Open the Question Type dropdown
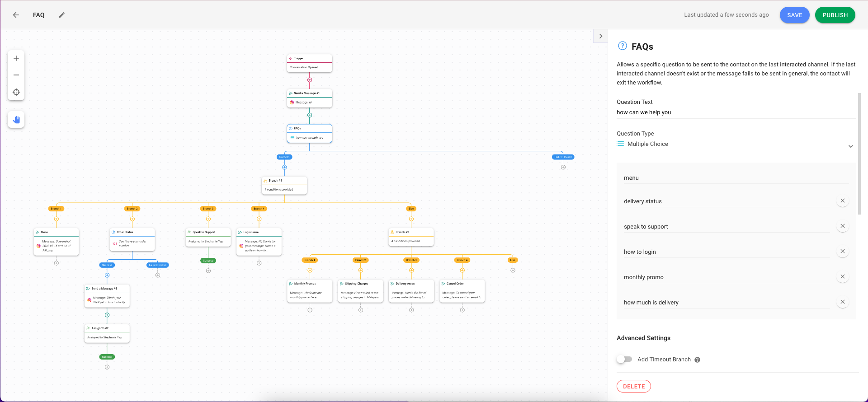This screenshot has height=402, width=868. [736, 144]
